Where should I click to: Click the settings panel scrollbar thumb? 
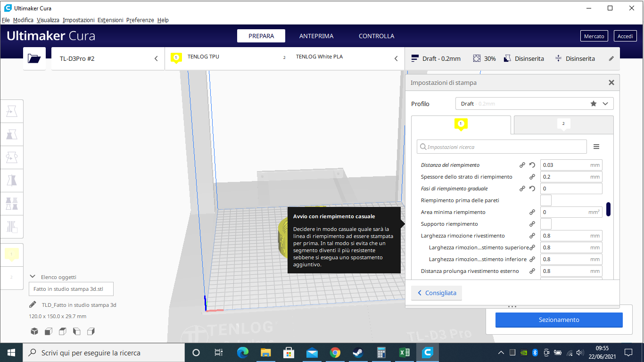tap(608, 209)
